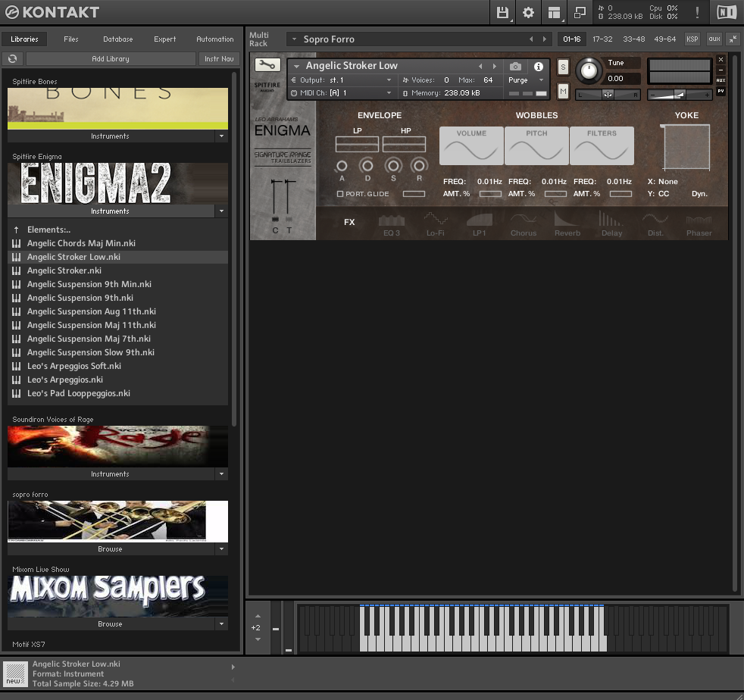Viewport: 744px width, 700px height.
Task: Click the snapshot camera icon
Action: 515,67
